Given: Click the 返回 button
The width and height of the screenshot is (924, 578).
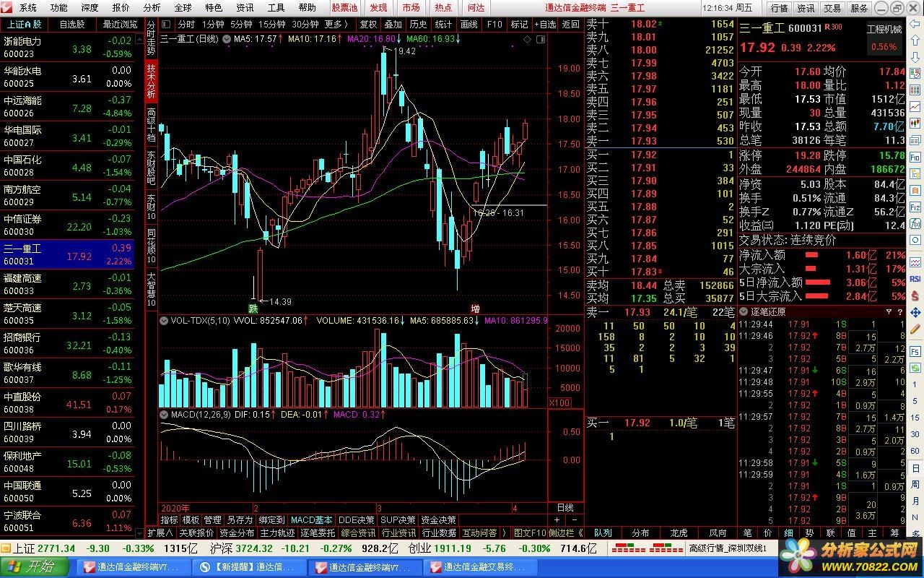Looking at the screenshot, I should click(570, 25).
